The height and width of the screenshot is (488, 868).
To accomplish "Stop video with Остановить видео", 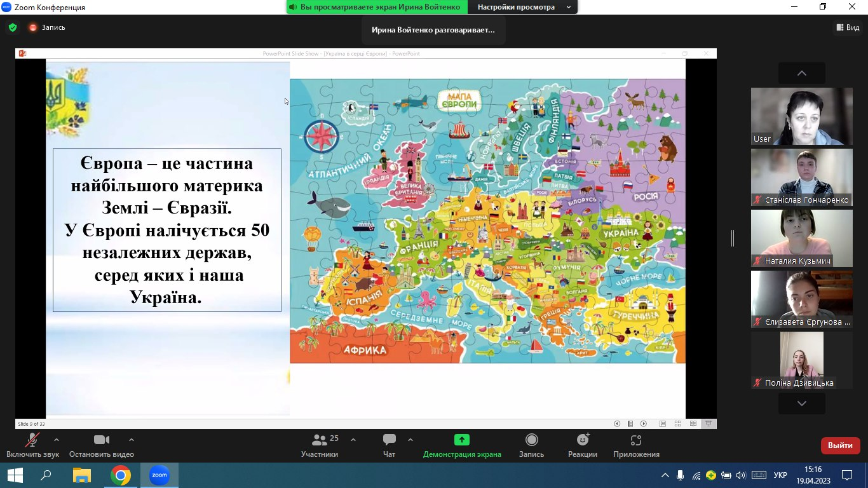I will [101, 440].
